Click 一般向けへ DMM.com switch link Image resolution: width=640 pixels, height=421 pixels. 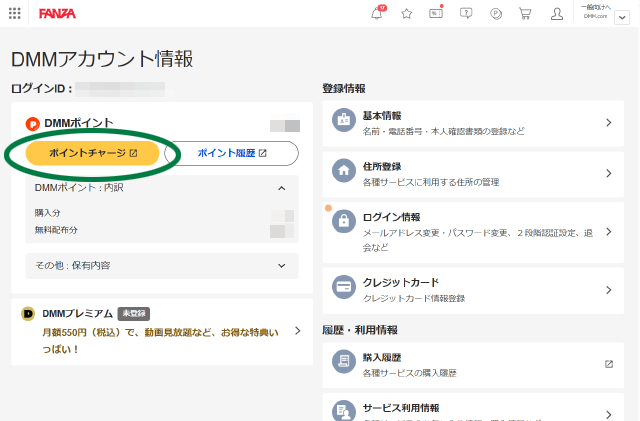(596, 11)
